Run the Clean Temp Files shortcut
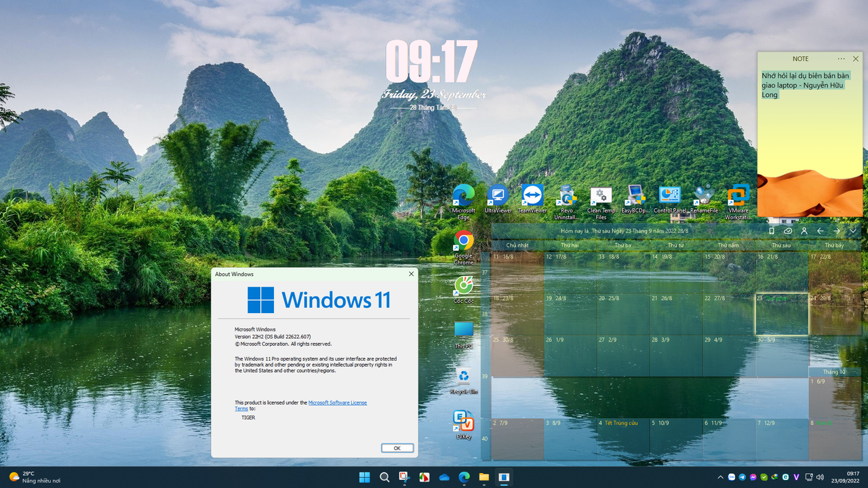Viewport: 868px width, 488px height. pyautogui.click(x=601, y=197)
